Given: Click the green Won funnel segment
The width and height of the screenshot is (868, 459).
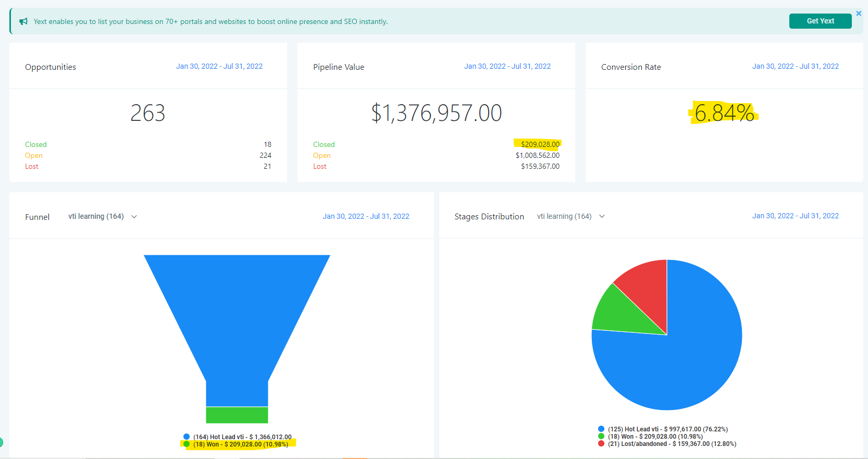Looking at the screenshot, I should click(x=237, y=415).
